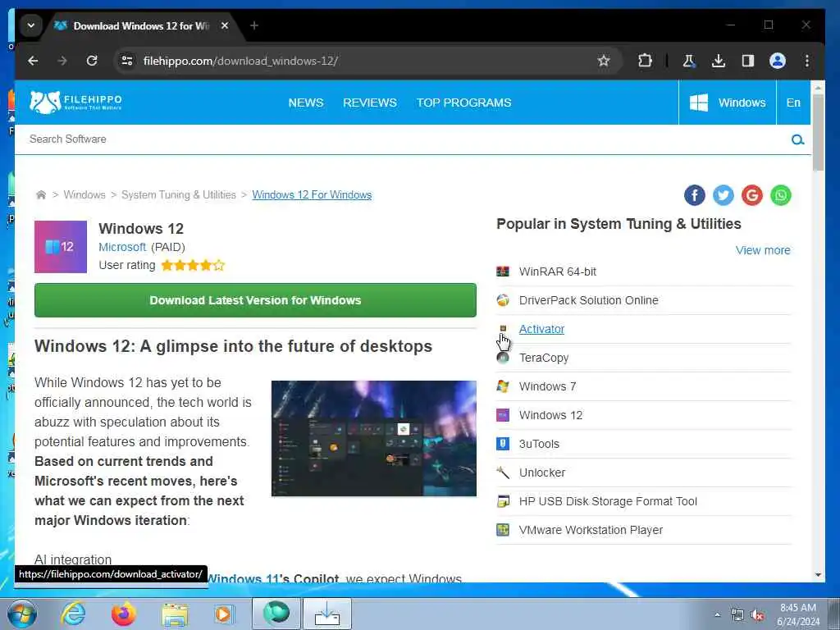
Task: Open the Microsoft developer link
Action: tap(122, 247)
